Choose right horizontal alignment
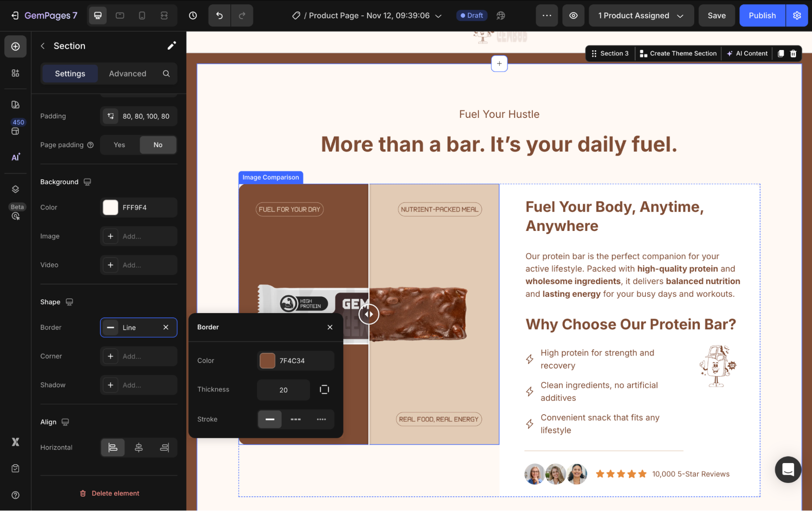This screenshot has height=511, width=812. (165, 448)
